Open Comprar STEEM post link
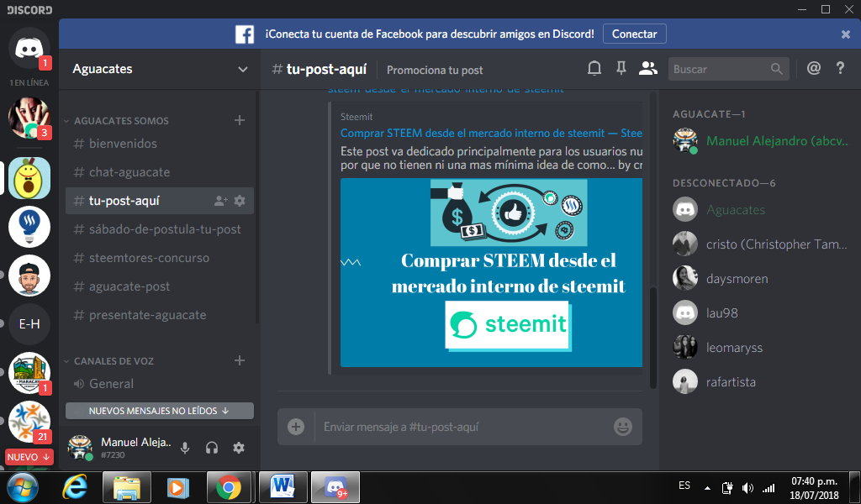861x504 pixels. (x=491, y=134)
